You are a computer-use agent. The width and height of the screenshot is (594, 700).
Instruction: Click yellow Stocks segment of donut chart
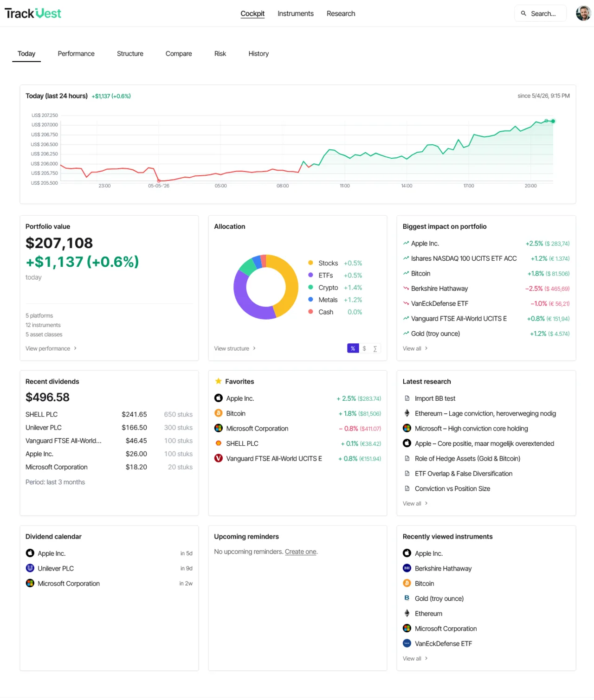tap(291, 284)
